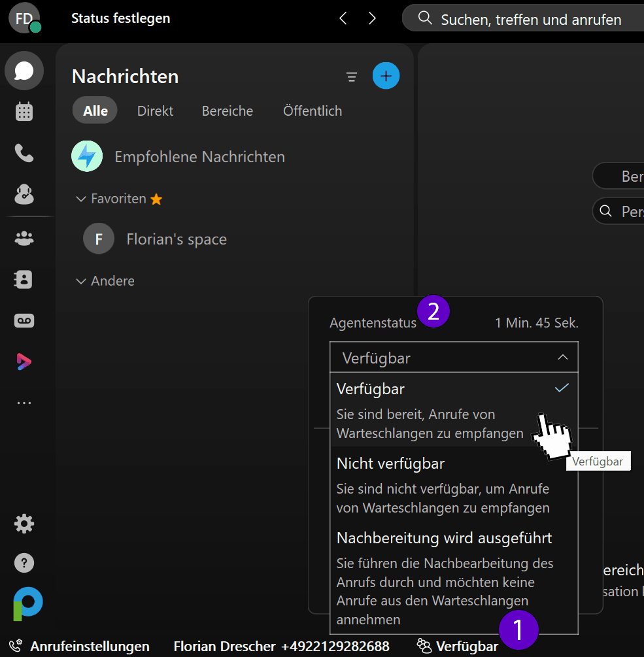Collapse the Agentenstatus Verfügbar dropdown
Viewport: 644px width, 657px height.
454,358
